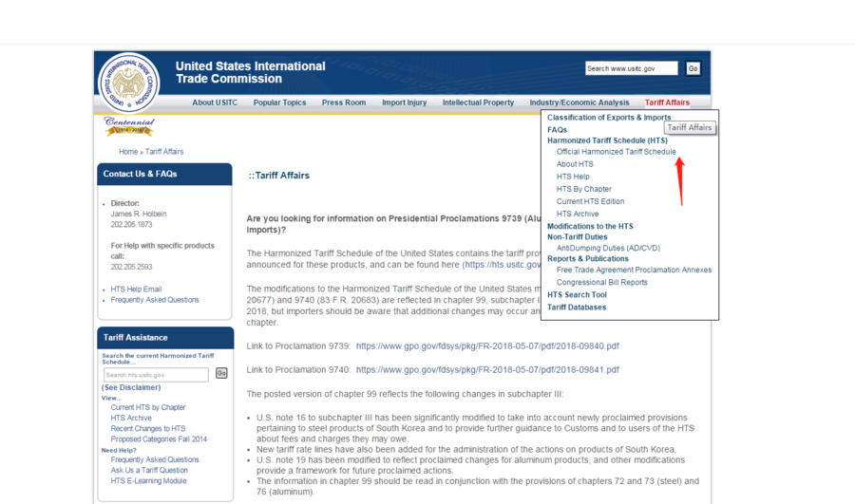Screen dimensions: 855x504
Task: Open Frequently Asked Questions under Contact Us
Action: 155,300
